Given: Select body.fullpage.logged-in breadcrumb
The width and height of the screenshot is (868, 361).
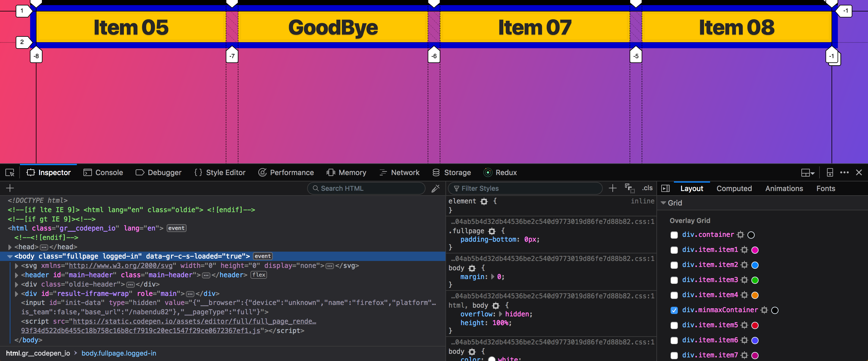Looking at the screenshot, I should [x=119, y=353].
